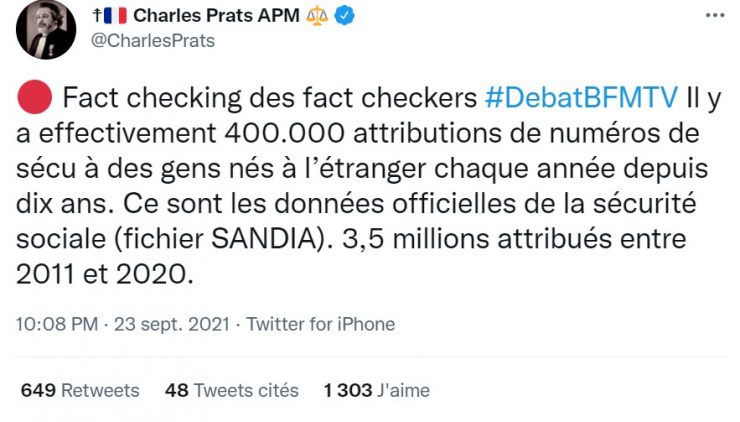Screen dimensions: 740x422
Task: Open Charles Prats' profile picture
Action: click(45, 30)
